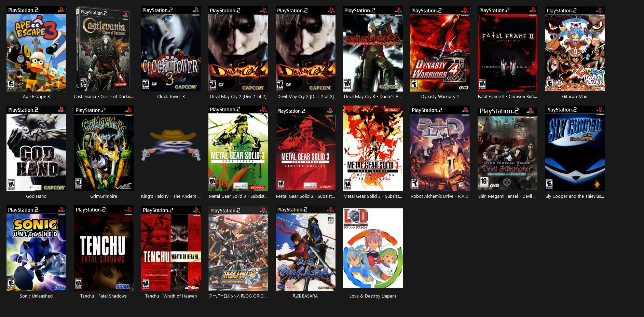
Task: Choose the R.A.D. Robot Alchemic Drive cover
Action: (440, 149)
